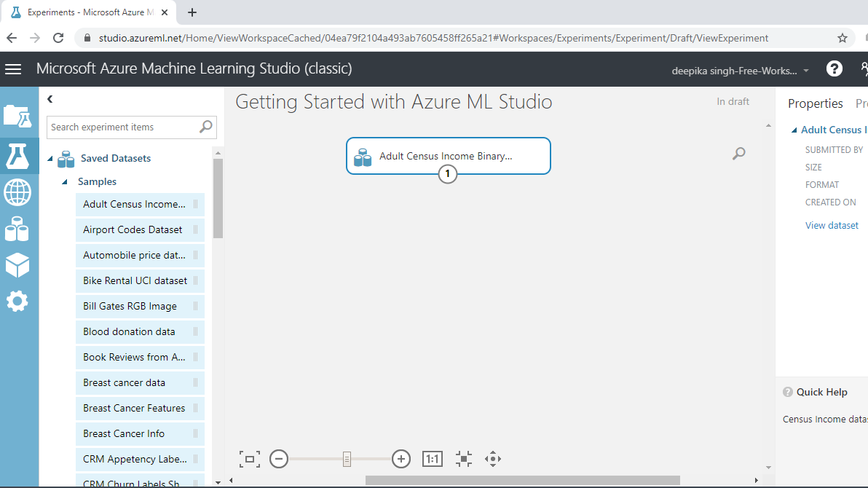Select Breast Cancer Features
The width and height of the screenshot is (868, 488).
tap(140, 408)
